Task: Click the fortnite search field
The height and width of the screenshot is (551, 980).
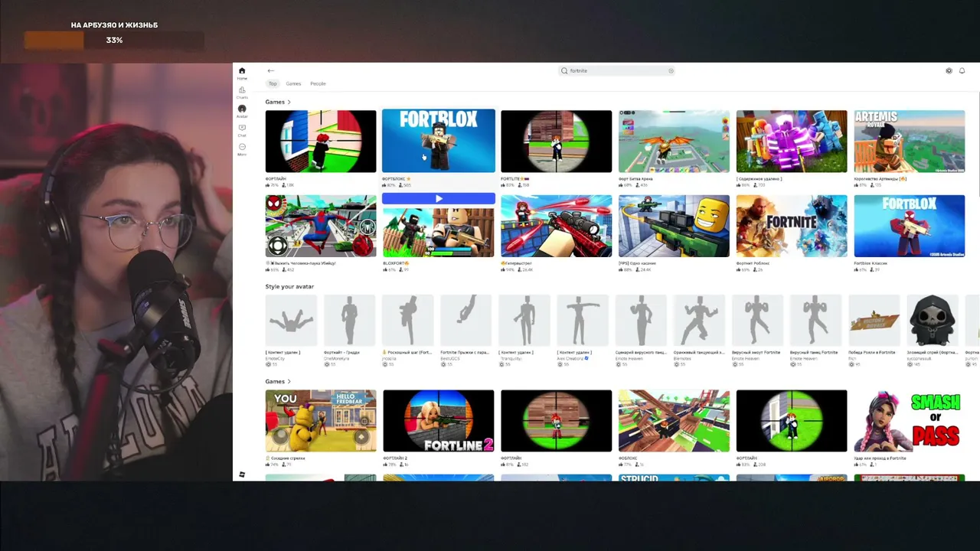Action: pyautogui.click(x=617, y=70)
